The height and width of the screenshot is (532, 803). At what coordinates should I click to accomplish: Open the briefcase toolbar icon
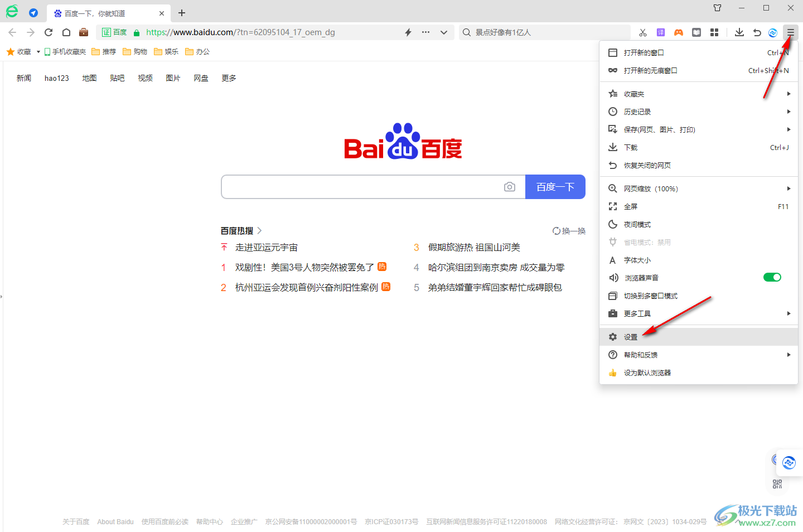84,32
